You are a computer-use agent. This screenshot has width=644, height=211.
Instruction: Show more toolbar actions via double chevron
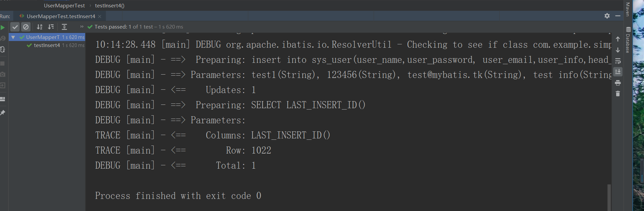[82, 27]
